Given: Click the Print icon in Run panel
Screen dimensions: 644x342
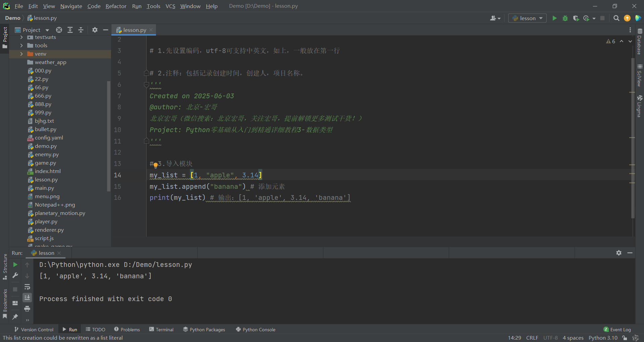Looking at the screenshot, I should [x=27, y=308].
